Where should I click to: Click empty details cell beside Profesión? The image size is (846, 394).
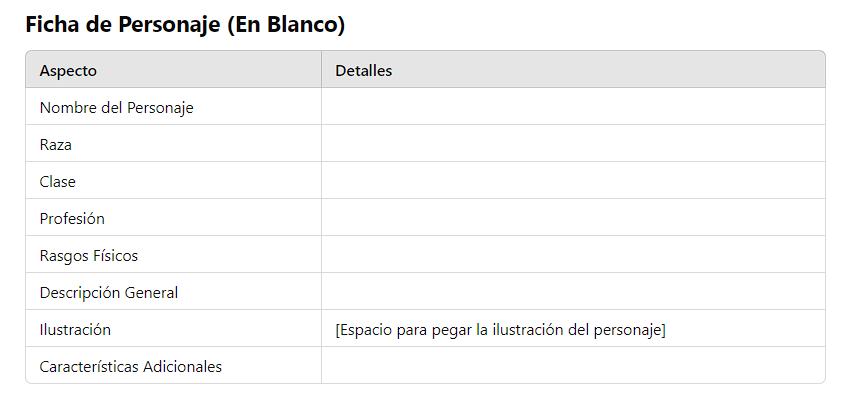point(574,217)
